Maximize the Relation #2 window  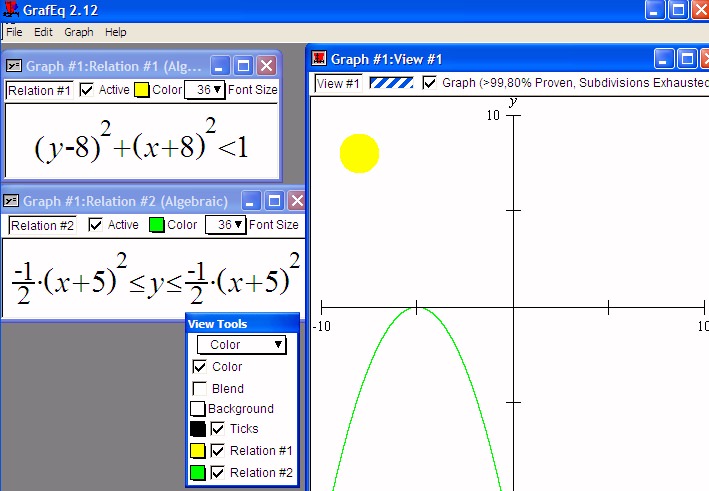pos(274,201)
